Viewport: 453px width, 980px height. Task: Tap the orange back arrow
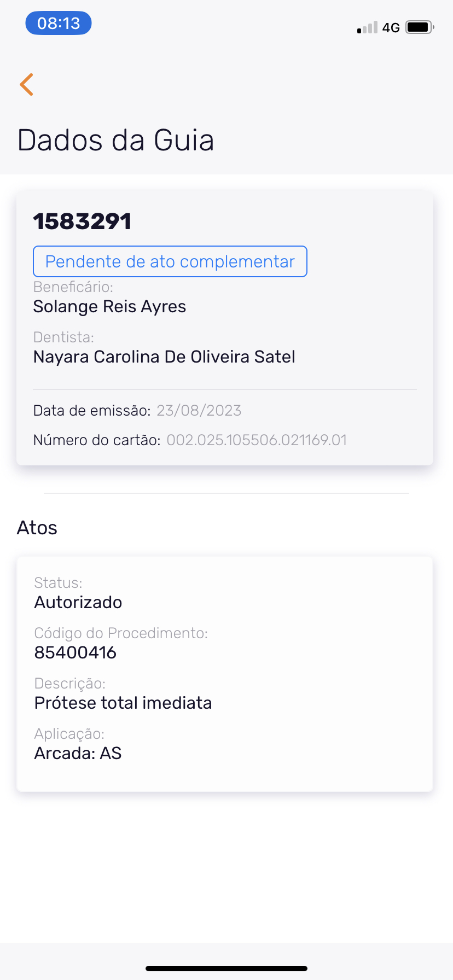(x=26, y=84)
